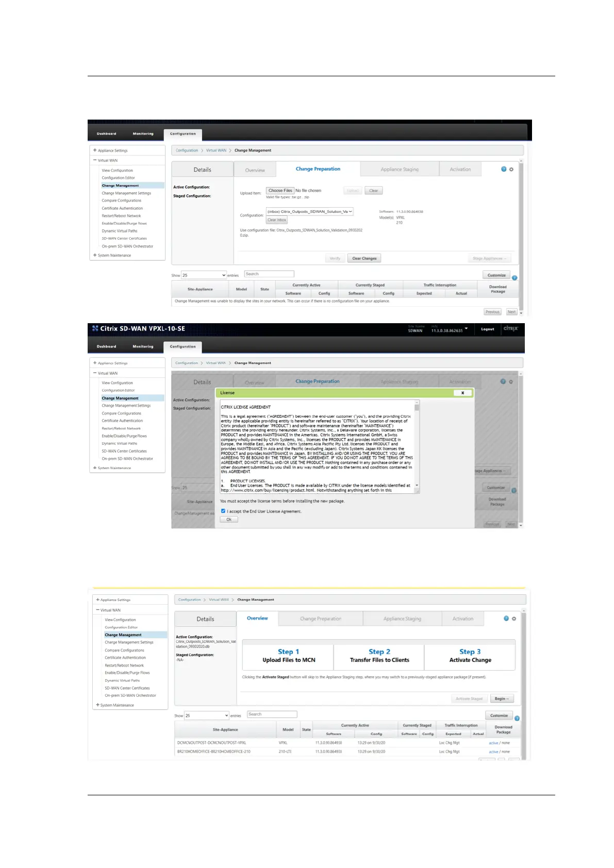Click Search field in Overview screenshot
614x868 pixels.
[x=272, y=714]
